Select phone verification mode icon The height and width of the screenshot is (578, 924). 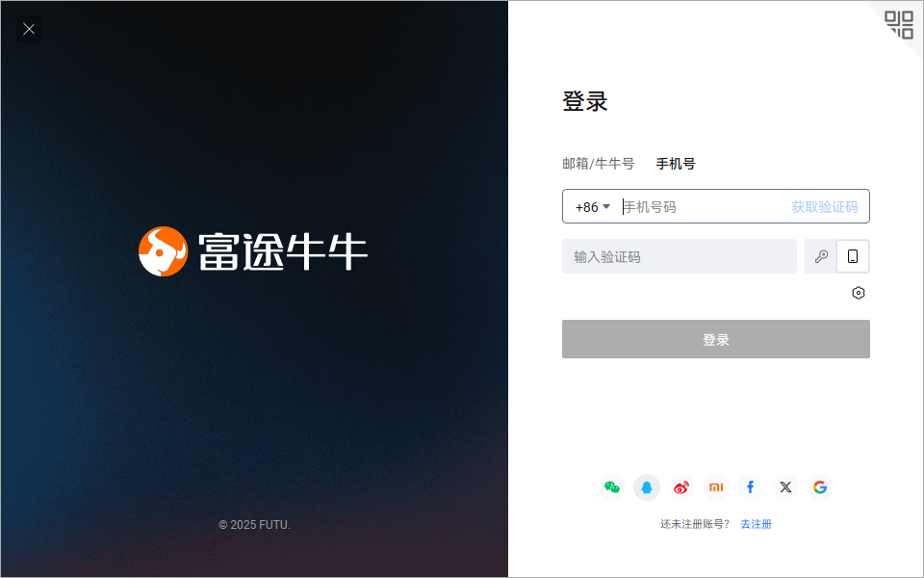coord(853,256)
